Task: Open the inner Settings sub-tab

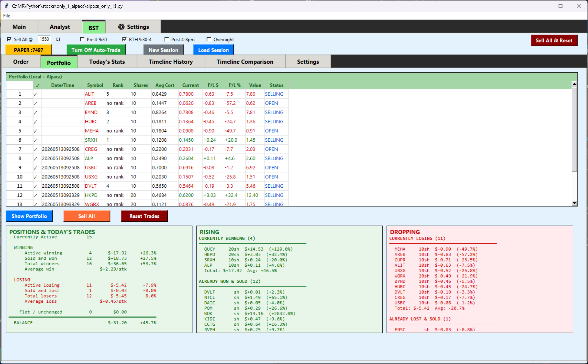Action: click(308, 62)
